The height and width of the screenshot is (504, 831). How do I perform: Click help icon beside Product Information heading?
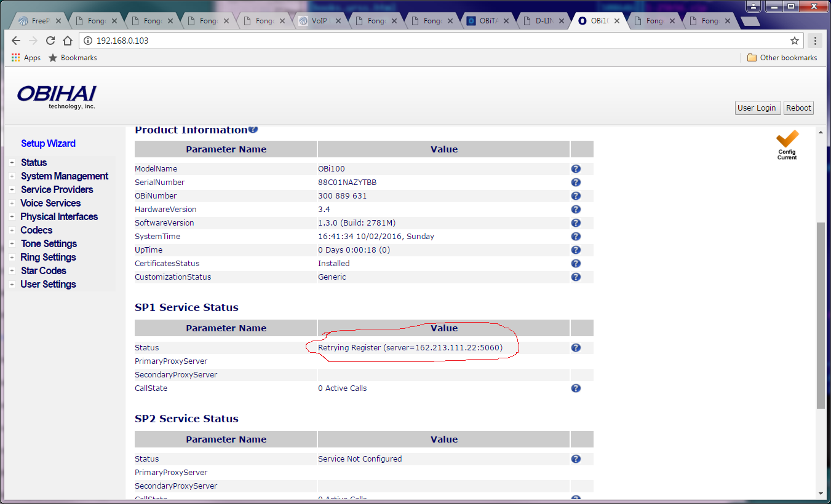pyautogui.click(x=253, y=129)
